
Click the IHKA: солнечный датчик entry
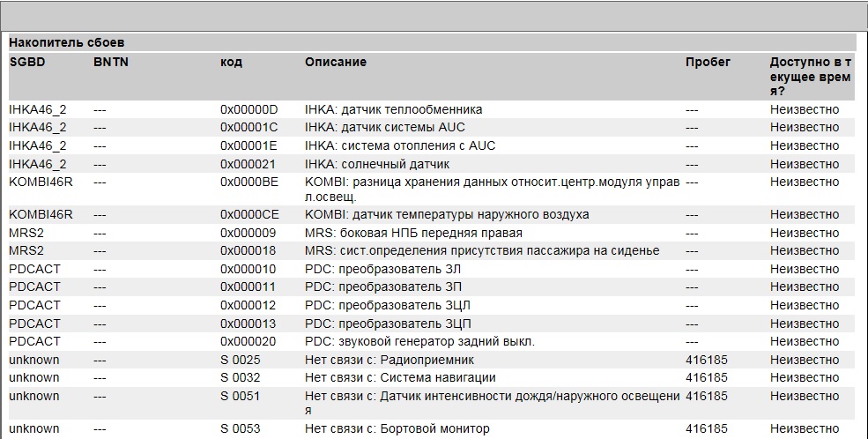pyautogui.click(x=377, y=164)
